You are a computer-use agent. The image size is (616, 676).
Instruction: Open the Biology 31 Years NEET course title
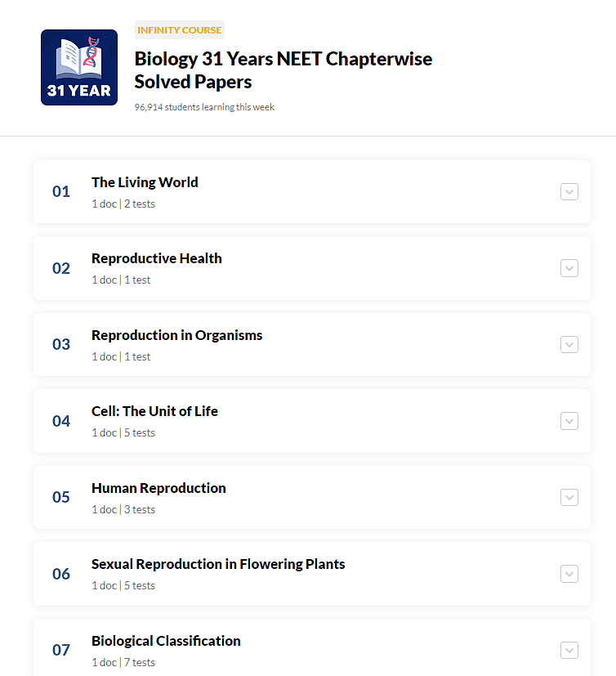[283, 69]
